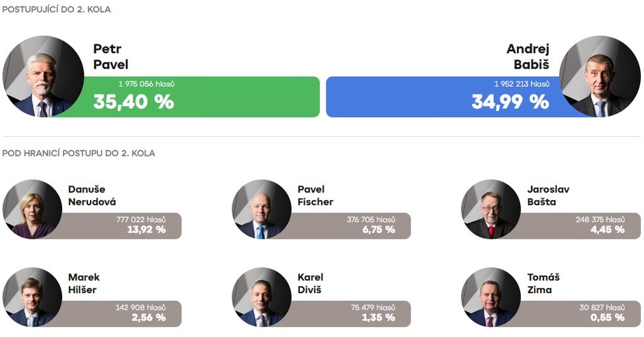Open the Andrej Babiš name link
The height and width of the screenshot is (337, 644).
click(x=528, y=57)
